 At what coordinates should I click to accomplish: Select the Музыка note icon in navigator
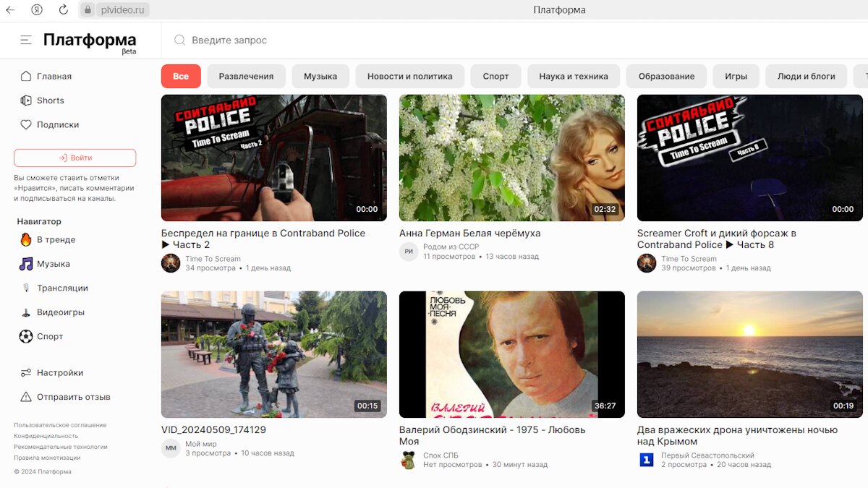coord(26,264)
